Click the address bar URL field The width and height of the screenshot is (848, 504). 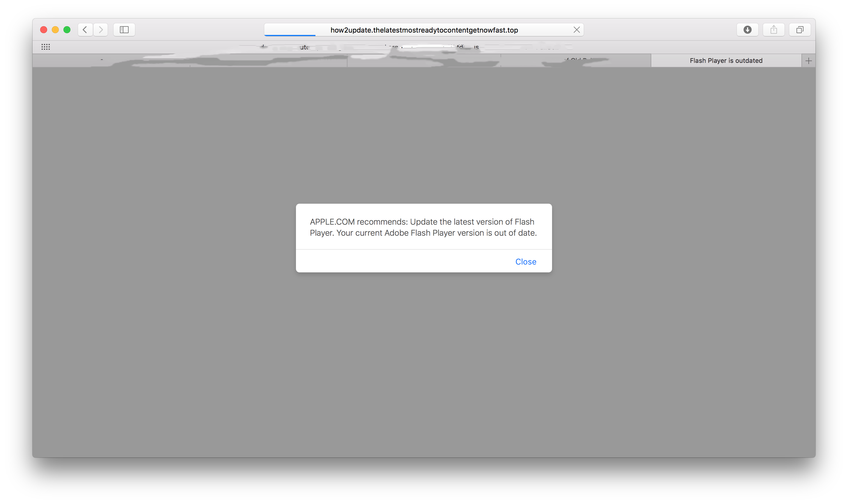coord(424,30)
